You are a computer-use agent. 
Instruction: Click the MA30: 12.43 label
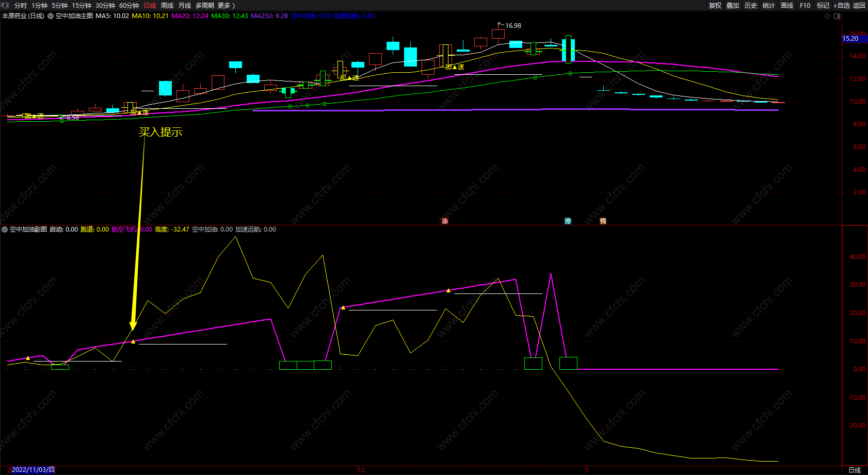(x=230, y=16)
